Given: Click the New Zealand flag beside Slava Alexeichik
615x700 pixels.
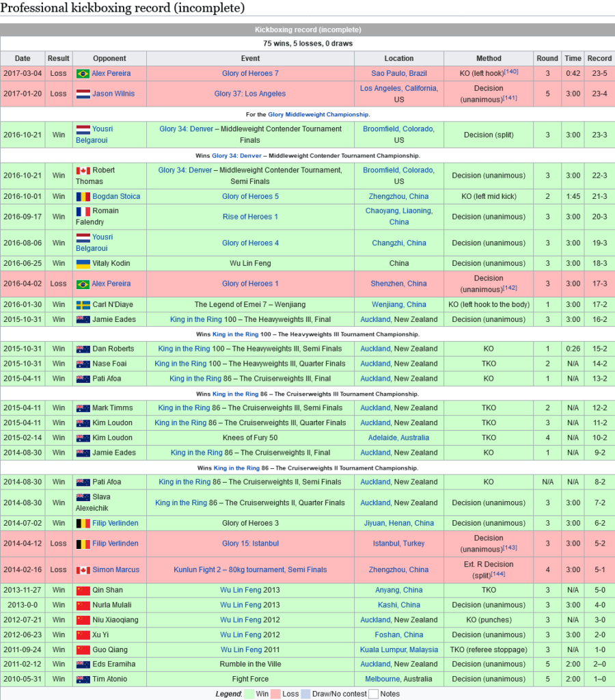Looking at the screenshot, I should point(83,497).
